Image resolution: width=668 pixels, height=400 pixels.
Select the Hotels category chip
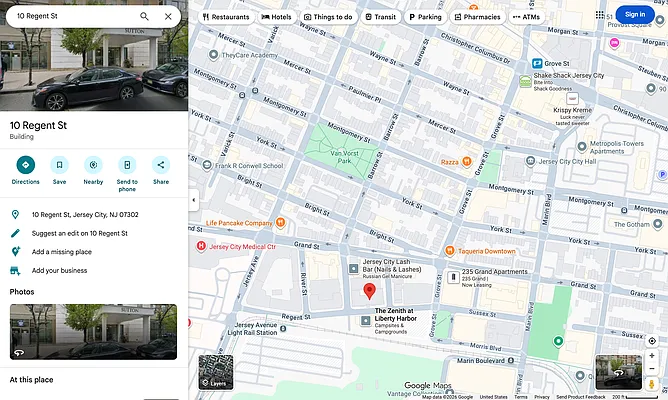click(x=277, y=17)
